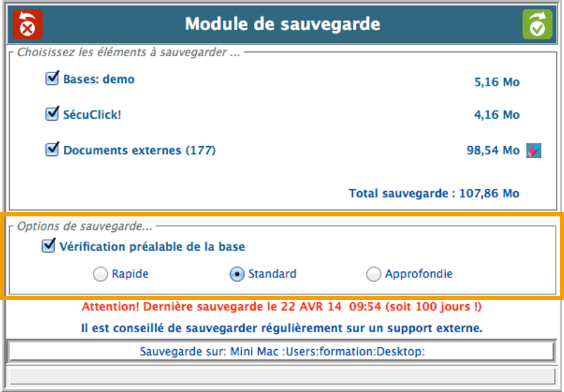Screen dimensions: 564x392
Task: Toggle the SécuClick! checkbox
Action: 51,114
